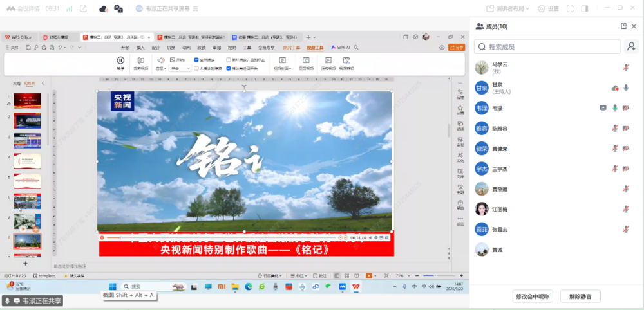The height and width of the screenshot is (310, 644).
Task: Toggle 张霞菲's muted microphone
Action: (x=626, y=229)
